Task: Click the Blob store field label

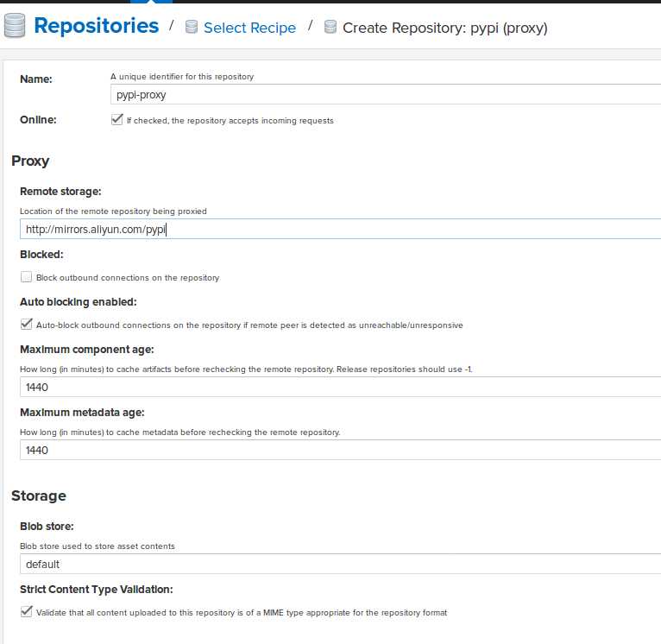Action: (x=47, y=526)
